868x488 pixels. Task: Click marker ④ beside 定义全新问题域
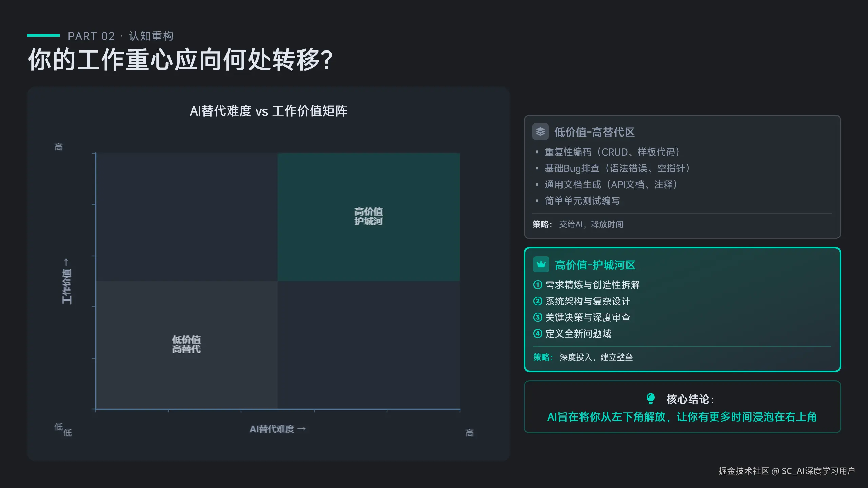pos(537,334)
